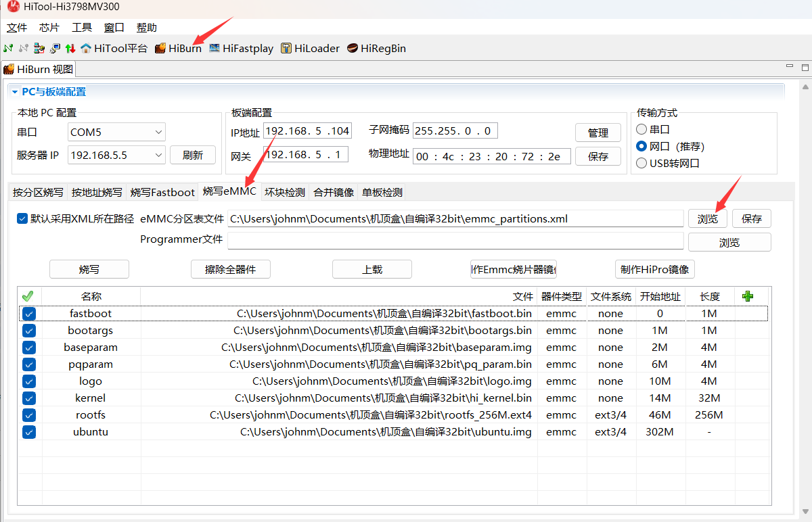Image resolution: width=812 pixels, height=522 pixels.
Task: Click the Programmer文件 path input field
Action: pos(455,241)
